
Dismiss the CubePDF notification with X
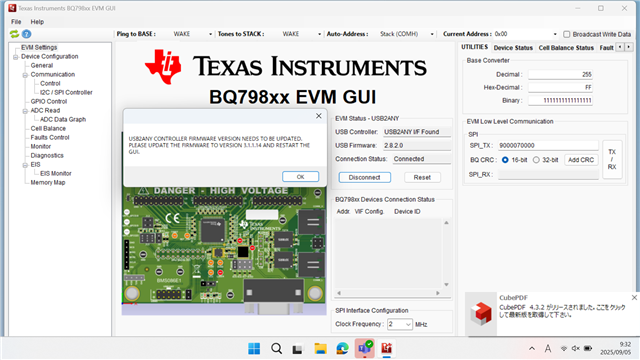coord(634,298)
